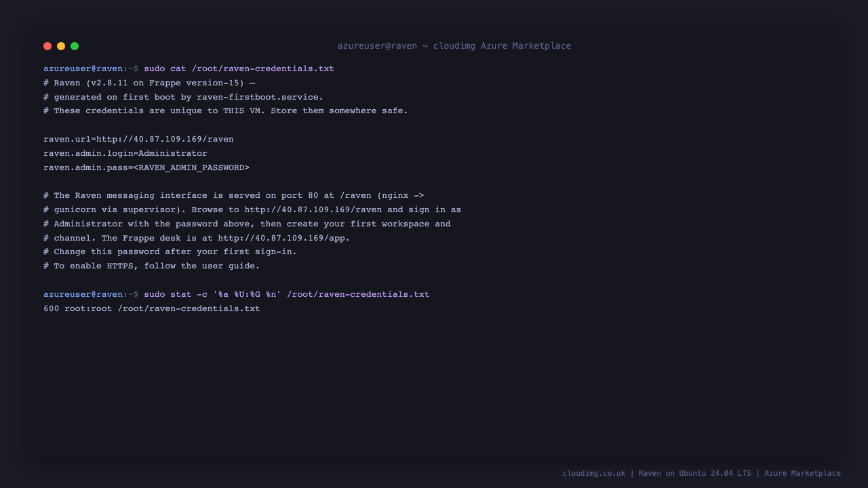This screenshot has width=868, height=488.
Task: Click the line with Frappe desk URL http://40.87.109.169/app
Action: [x=197, y=238]
